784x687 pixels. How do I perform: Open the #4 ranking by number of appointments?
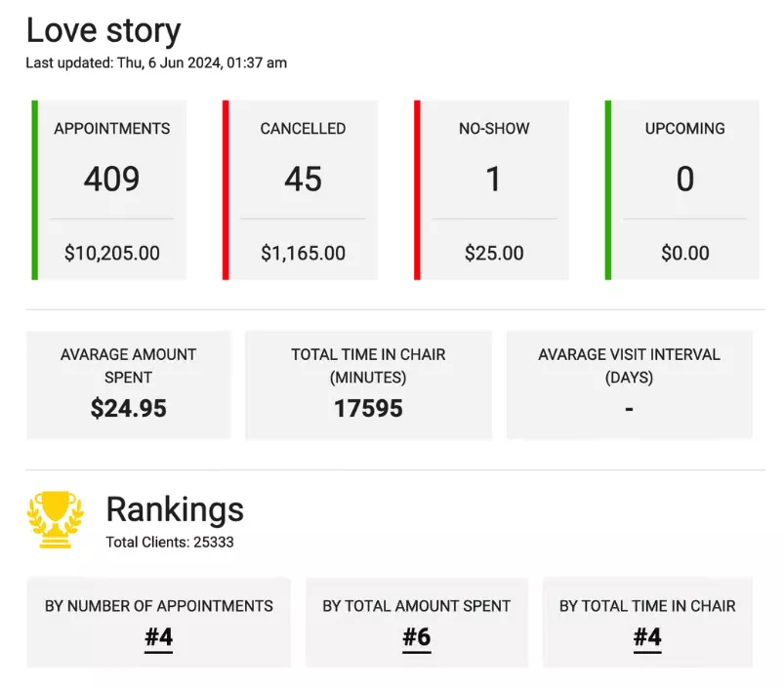[x=158, y=638]
